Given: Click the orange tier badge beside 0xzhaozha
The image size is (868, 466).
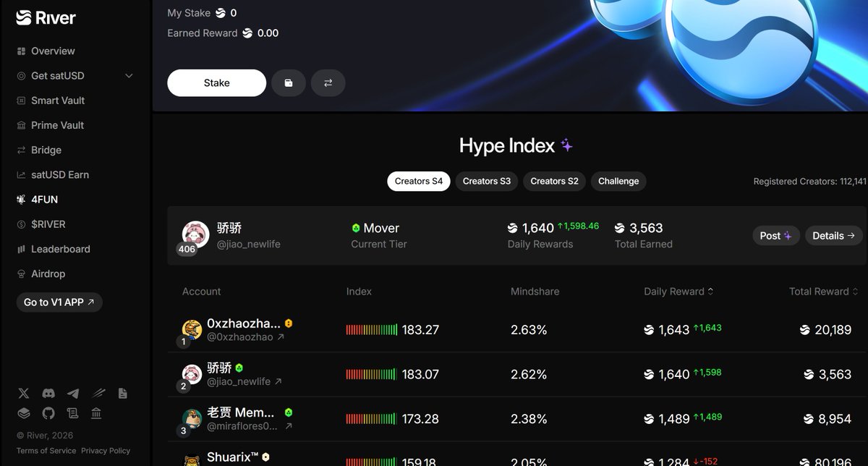Looking at the screenshot, I should coord(289,323).
